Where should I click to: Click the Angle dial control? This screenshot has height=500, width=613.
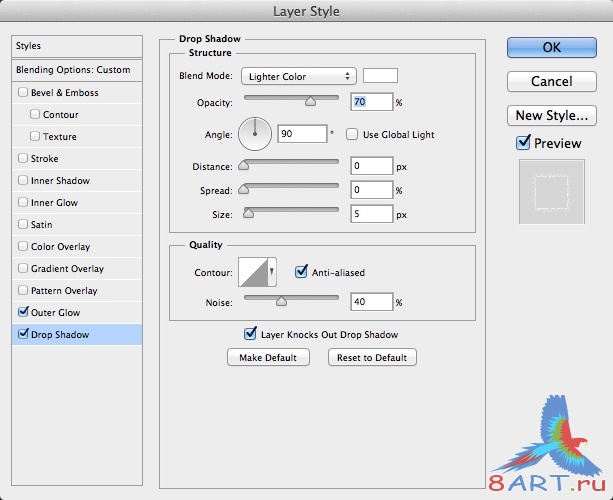click(x=256, y=133)
